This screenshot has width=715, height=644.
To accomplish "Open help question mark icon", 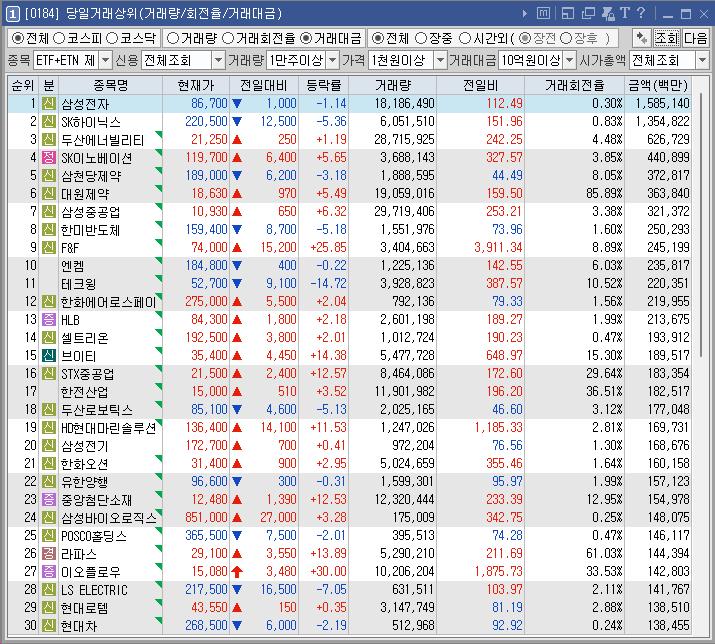I will [x=641, y=13].
